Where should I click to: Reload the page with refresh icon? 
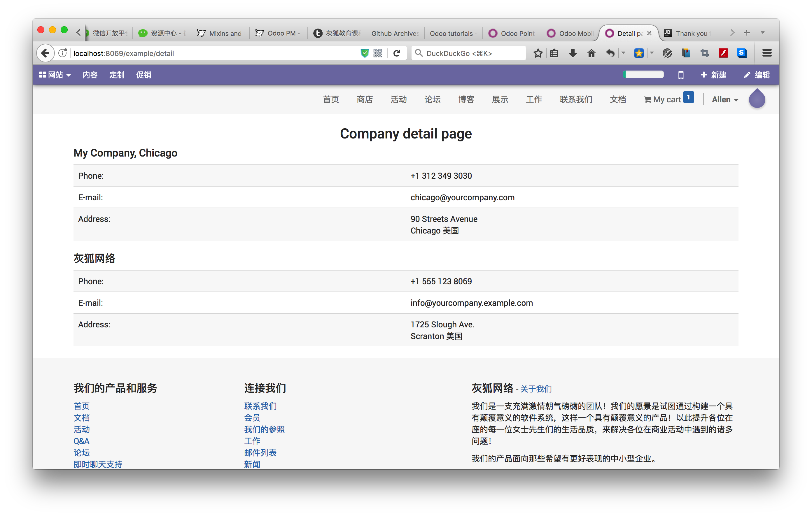tap(397, 53)
